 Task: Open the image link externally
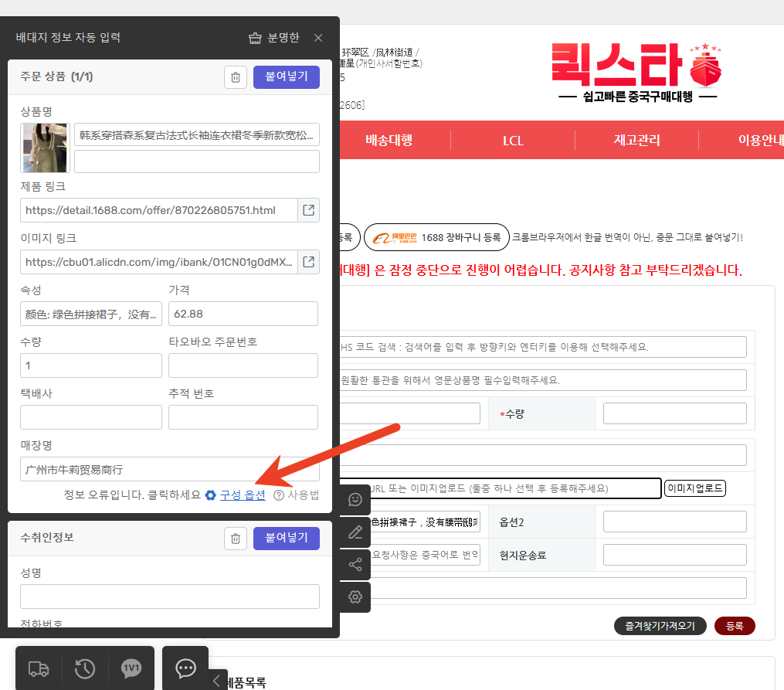[x=308, y=262]
